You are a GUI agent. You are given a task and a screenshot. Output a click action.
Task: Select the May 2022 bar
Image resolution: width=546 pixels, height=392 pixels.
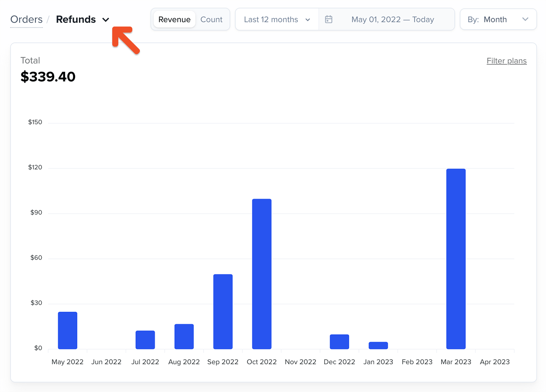point(67,330)
